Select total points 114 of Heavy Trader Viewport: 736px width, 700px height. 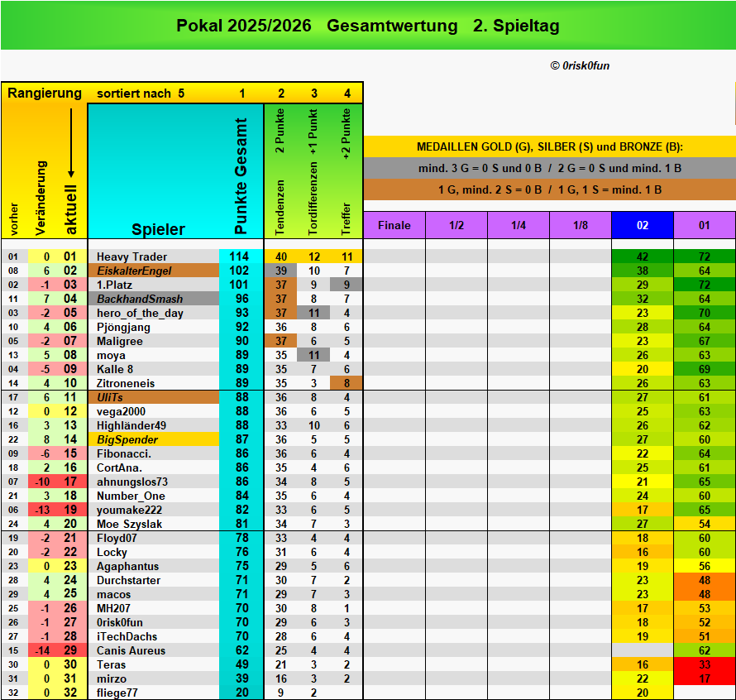click(x=240, y=257)
